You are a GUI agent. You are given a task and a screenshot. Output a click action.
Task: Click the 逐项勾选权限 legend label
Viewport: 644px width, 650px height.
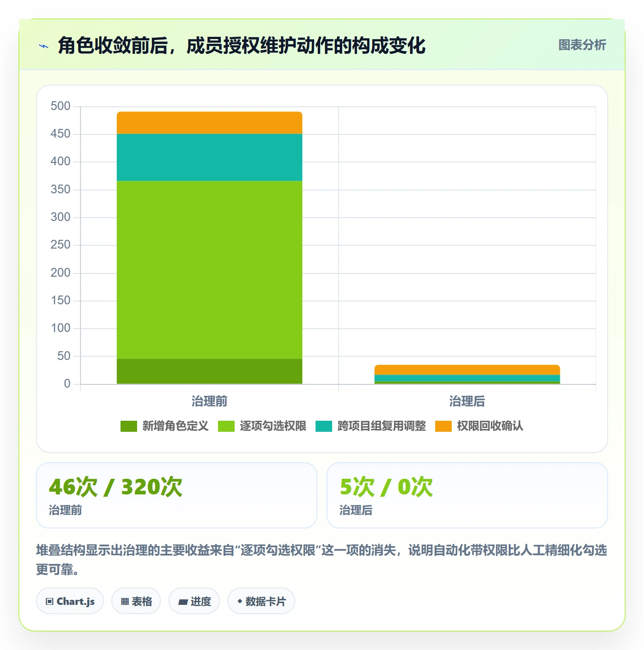(273, 426)
